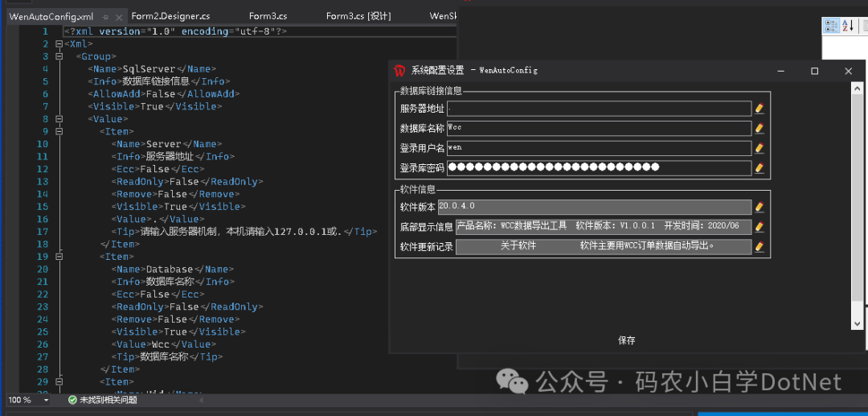Switch to the Form2.Designer.cs tab
Viewport: 868px width, 416px height.
(170, 15)
